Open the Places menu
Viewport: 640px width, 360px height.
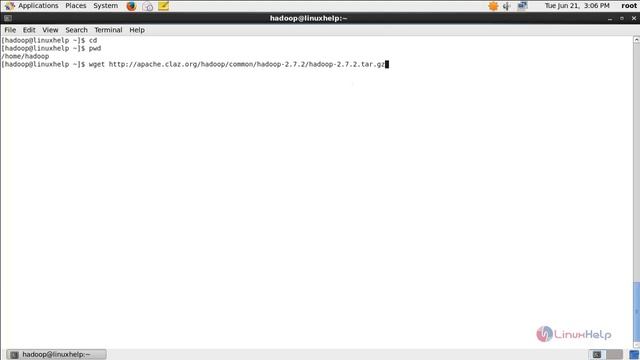pyautogui.click(x=76, y=6)
